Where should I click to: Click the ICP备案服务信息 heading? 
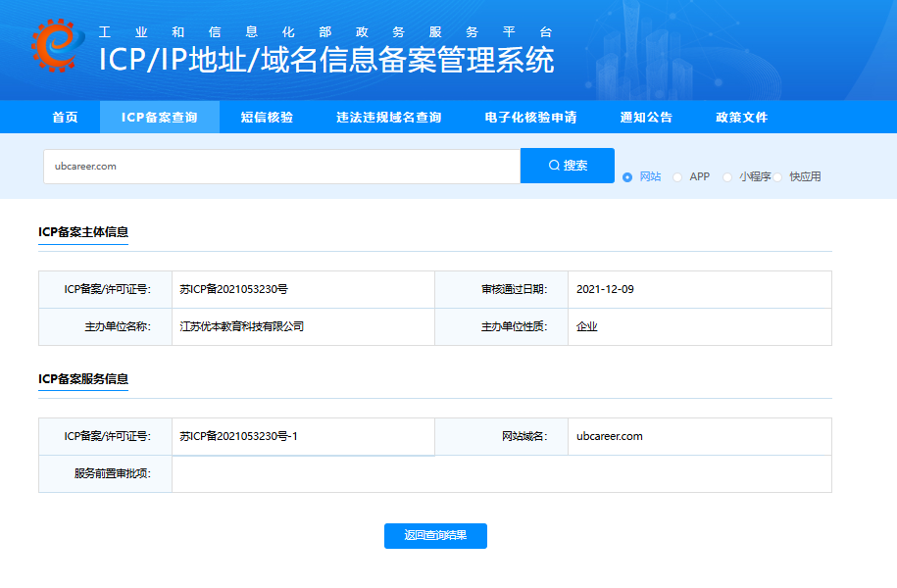pyautogui.click(x=83, y=378)
